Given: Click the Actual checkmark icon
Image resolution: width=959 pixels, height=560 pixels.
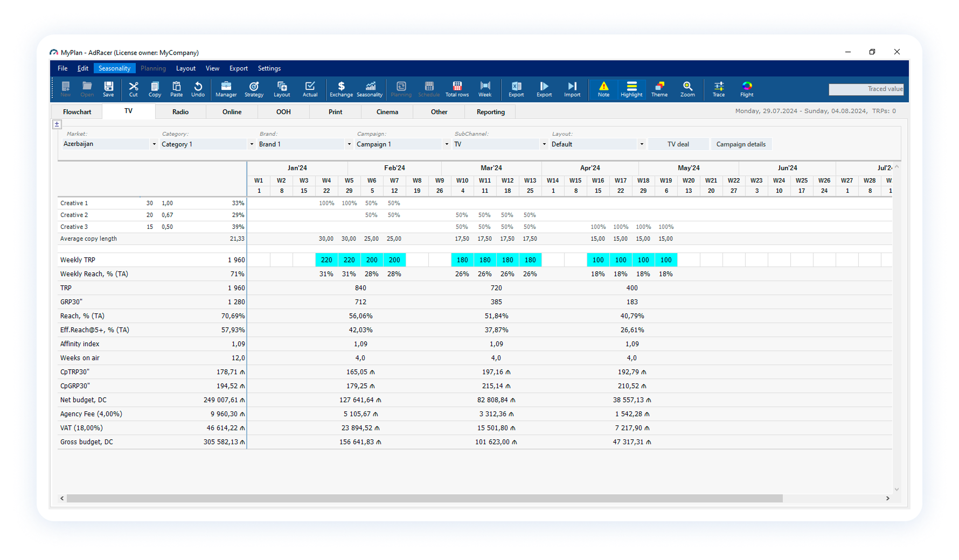Looking at the screenshot, I should 310,89.
